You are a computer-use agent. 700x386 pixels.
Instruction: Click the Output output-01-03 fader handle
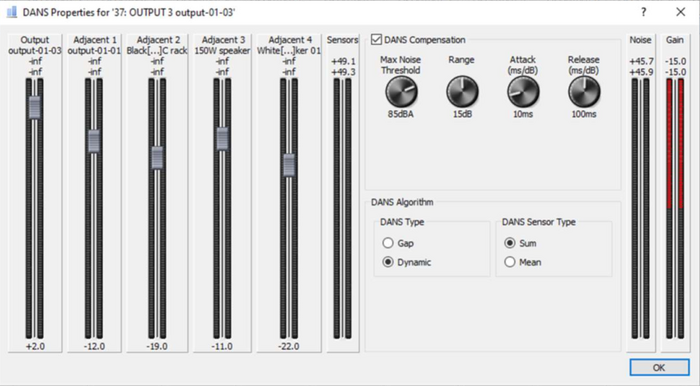click(34, 107)
